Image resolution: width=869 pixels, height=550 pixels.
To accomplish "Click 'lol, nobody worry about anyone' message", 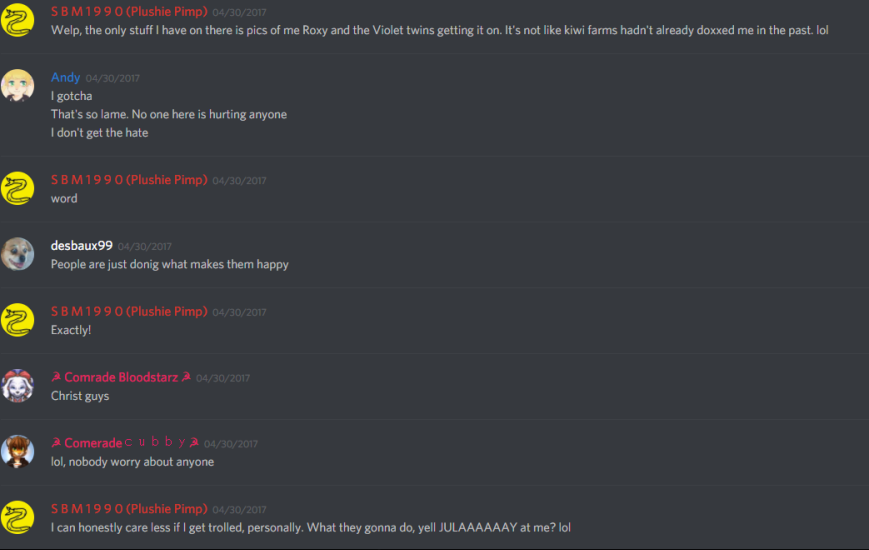I will [x=132, y=462].
